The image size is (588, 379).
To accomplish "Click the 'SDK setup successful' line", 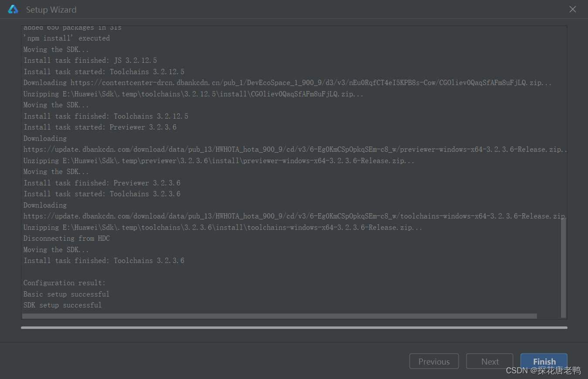I will pyautogui.click(x=62, y=305).
